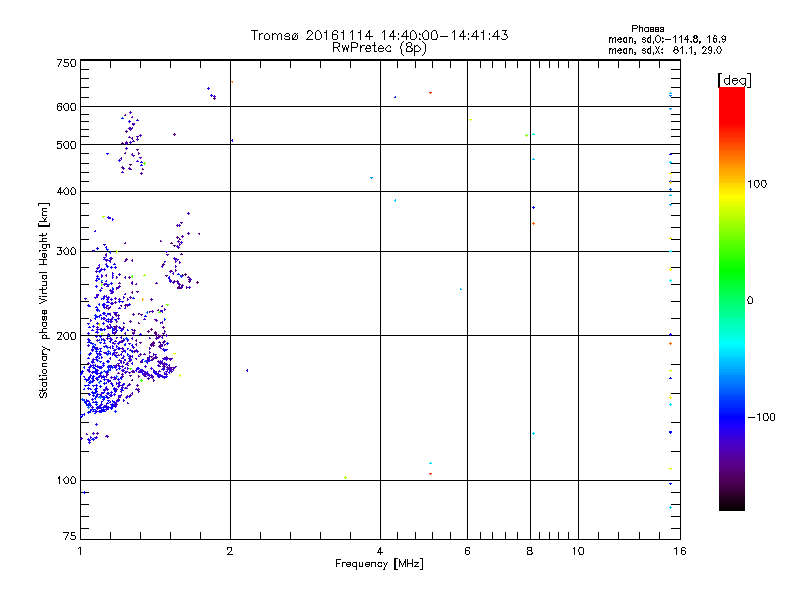Click the y-axis tick label "750"
Viewport: 800px width, 600px height.
pos(66,63)
